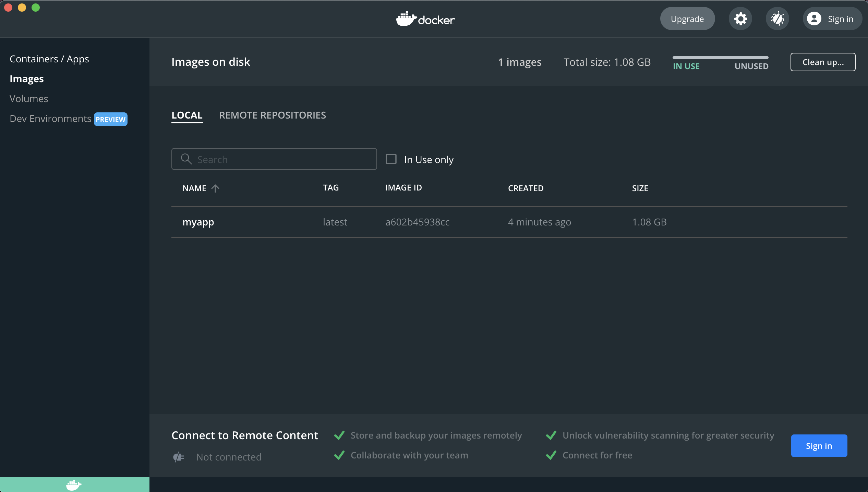Open Containers / Apps in sidebar
This screenshot has width=868, height=492.
coord(49,59)
